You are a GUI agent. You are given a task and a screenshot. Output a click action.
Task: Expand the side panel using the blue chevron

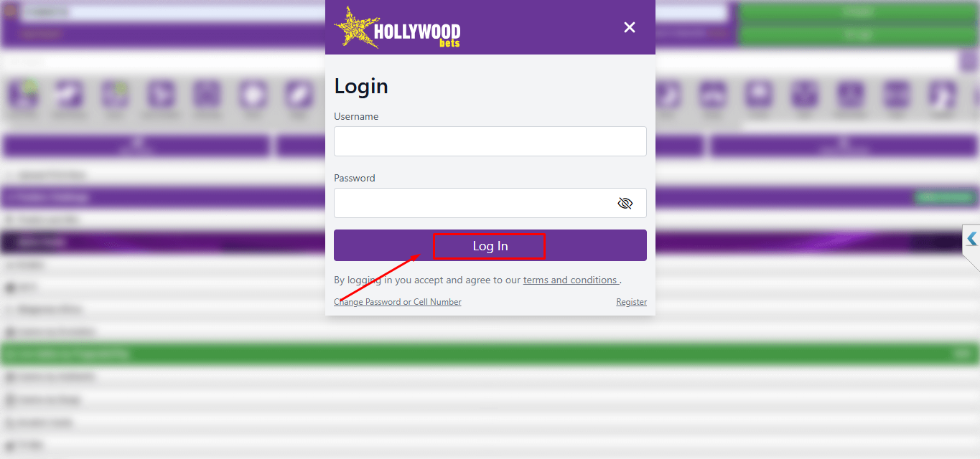[x=971, y=239]
